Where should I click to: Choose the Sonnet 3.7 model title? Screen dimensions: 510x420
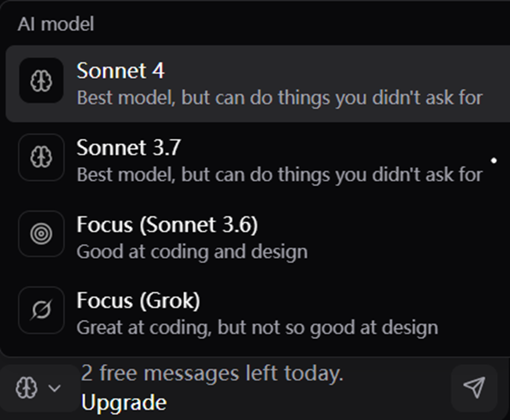(128, 147)
